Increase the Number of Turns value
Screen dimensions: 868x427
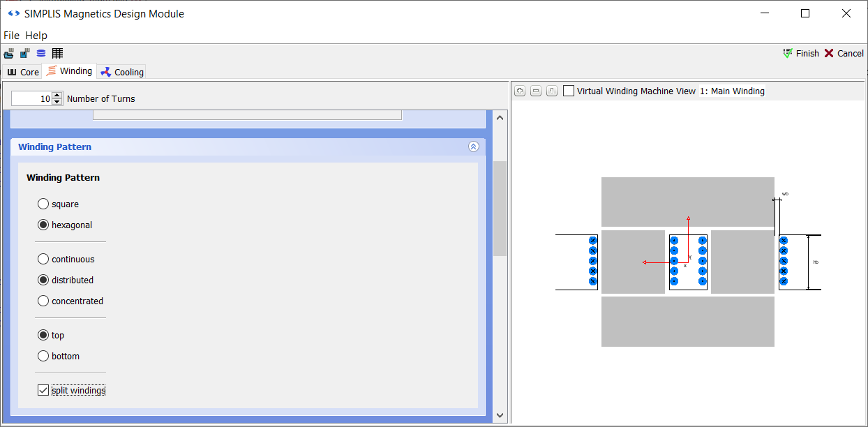[57, 96]
